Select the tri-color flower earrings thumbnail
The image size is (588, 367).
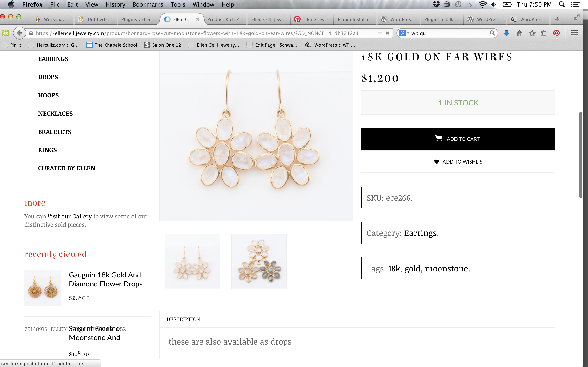(259, 261)
